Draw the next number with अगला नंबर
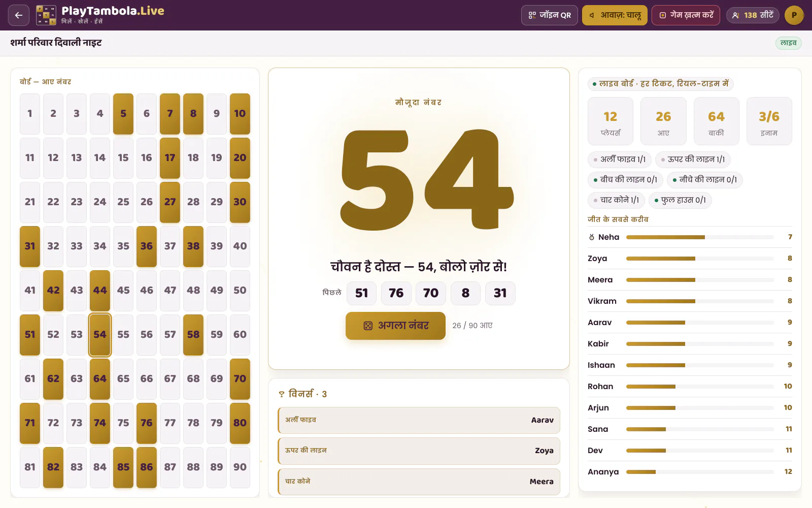 (x=395, y=326)
